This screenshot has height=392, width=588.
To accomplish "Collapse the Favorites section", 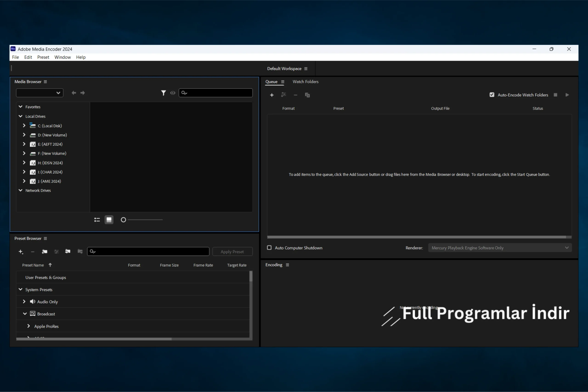I will pyautogui.click(x=20, y=107).
